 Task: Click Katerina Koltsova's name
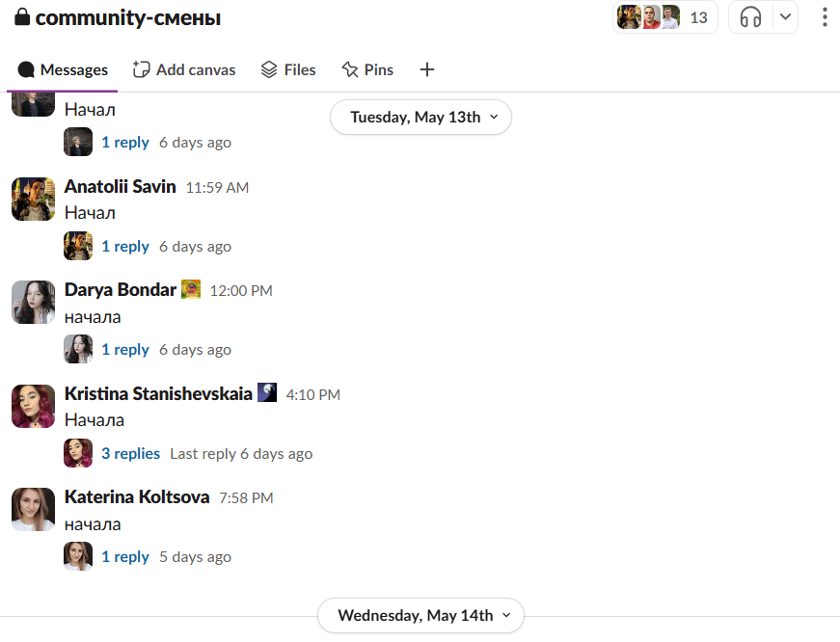137,497
